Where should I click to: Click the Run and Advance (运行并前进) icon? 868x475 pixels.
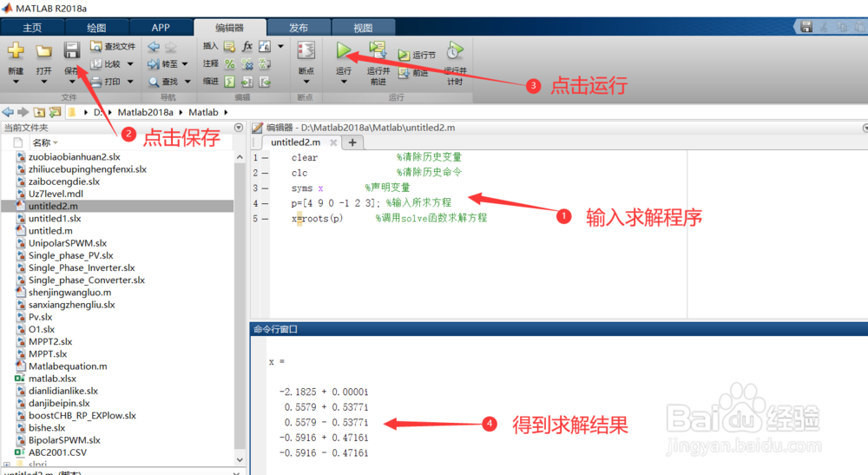[x=378, y=50]
